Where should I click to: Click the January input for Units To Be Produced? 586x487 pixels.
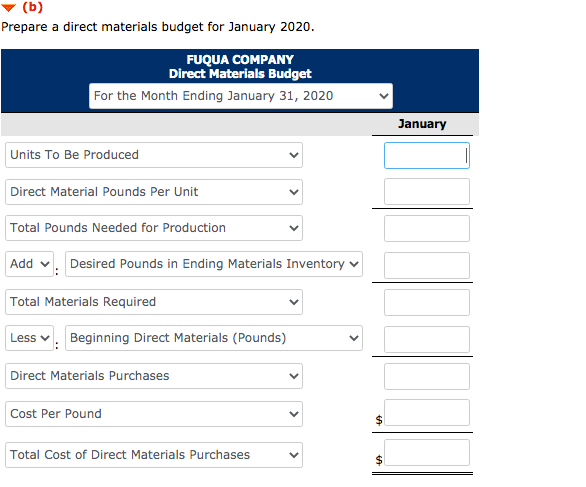click(x=427, y=155)
